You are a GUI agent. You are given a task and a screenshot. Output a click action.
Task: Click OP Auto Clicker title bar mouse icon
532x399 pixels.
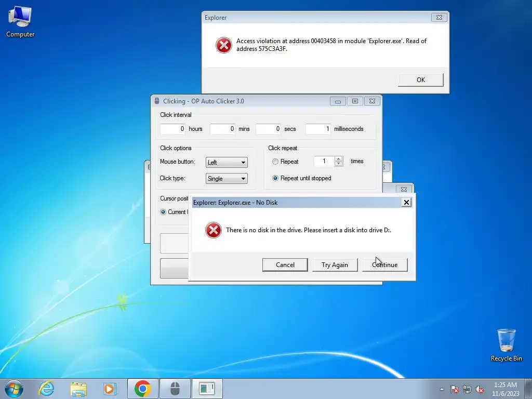(x=157, y=101)
